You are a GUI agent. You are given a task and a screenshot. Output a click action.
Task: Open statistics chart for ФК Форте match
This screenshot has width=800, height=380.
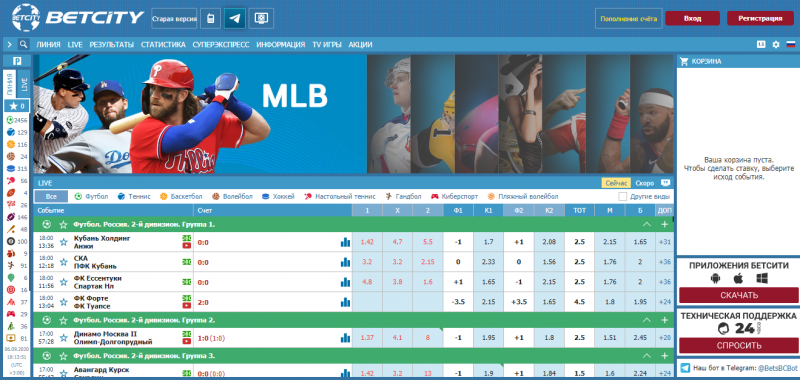point(345,302)
